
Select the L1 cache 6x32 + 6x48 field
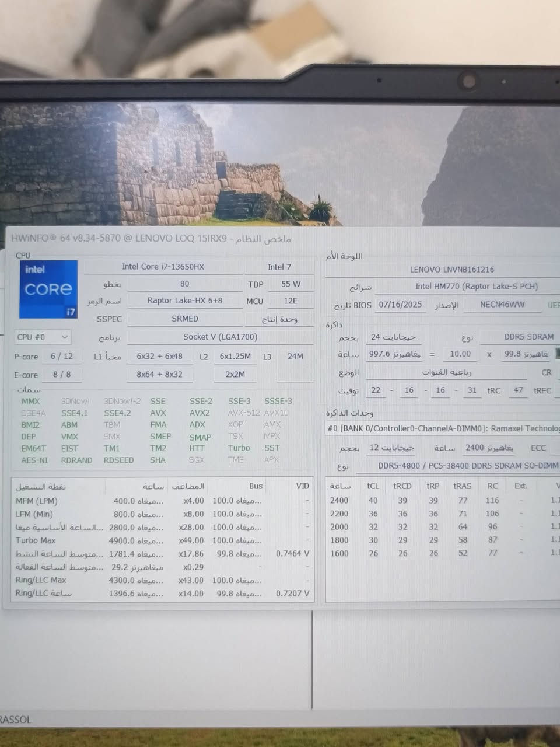click(159, 356)
